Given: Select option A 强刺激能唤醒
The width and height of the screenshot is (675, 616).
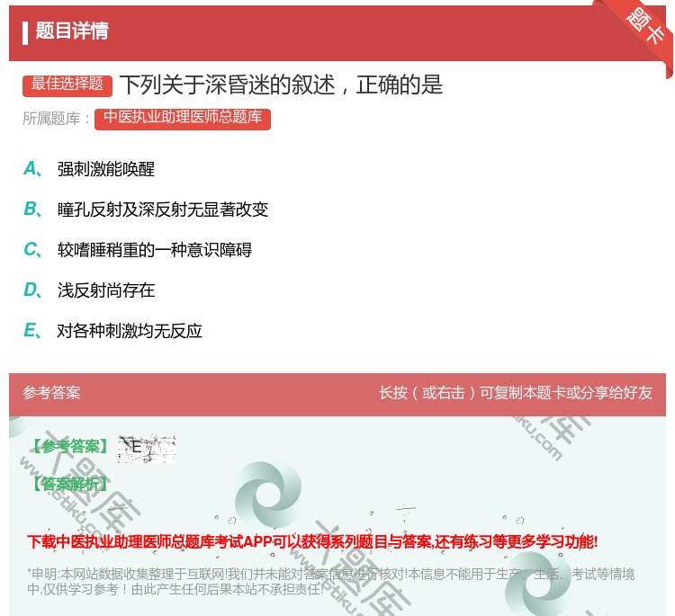Looking at the screenshot, I should [x=89, y=169].
